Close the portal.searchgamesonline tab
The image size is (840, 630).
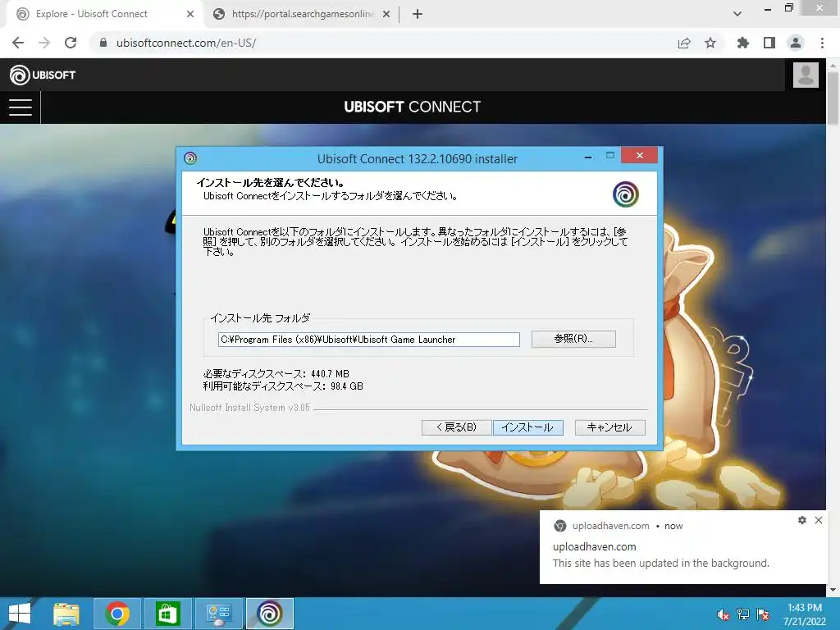point(386,15)
